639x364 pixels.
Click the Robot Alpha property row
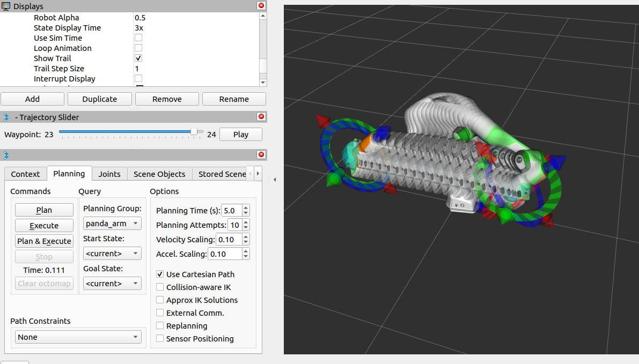click(x=130, y=18)
